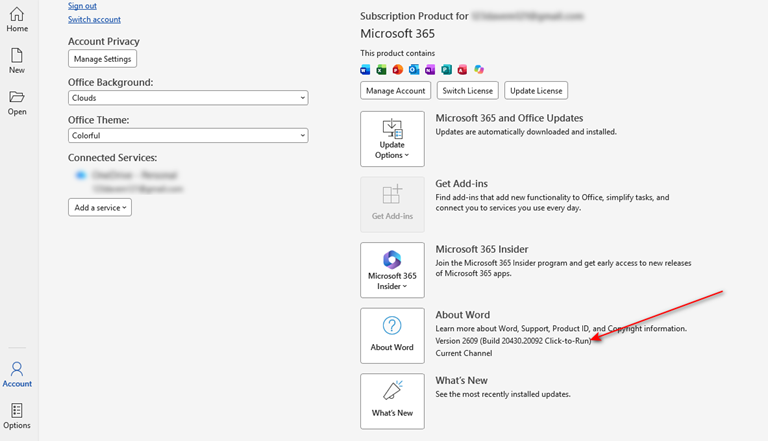The width and height of the screenshot is (768, 441).
Task: Open the Office Background dropdown
Action: pyautogui.click(x=188, y=98)
